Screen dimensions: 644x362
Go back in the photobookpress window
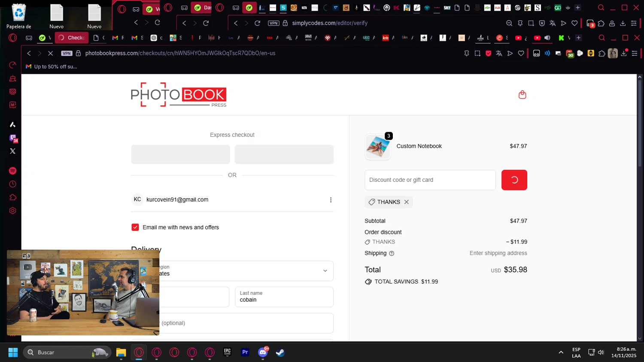pos(29,53)
